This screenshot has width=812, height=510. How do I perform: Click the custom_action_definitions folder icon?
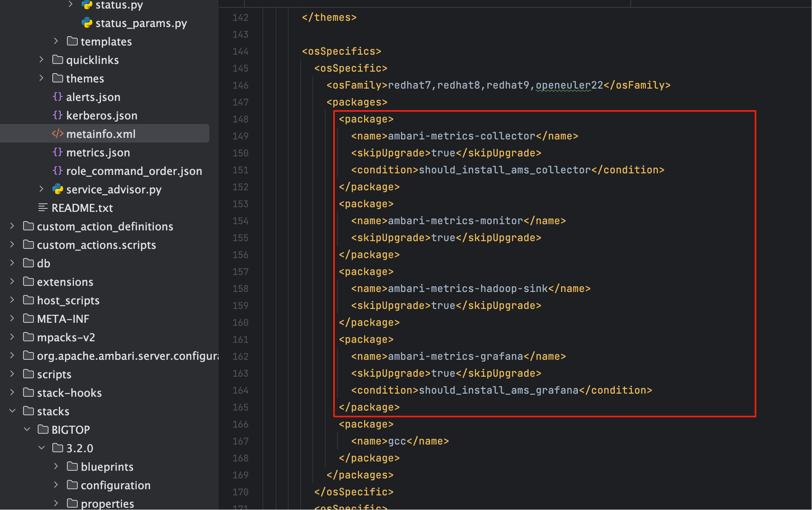28,226
